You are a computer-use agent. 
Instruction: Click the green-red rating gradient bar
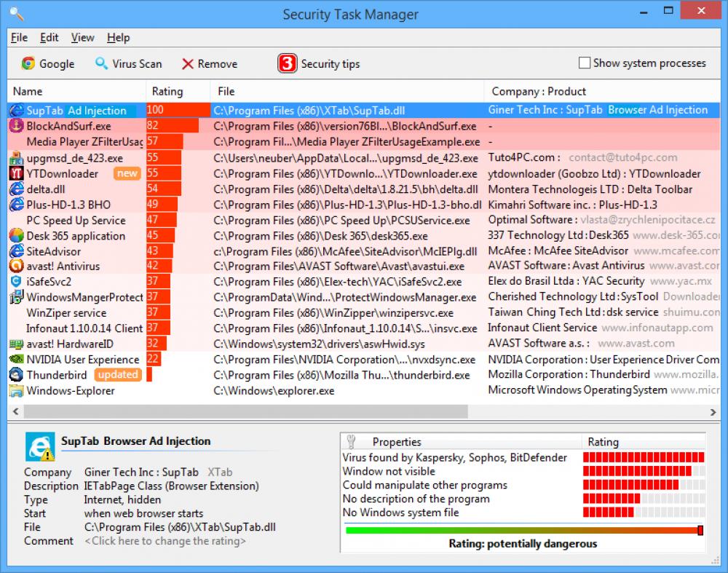pos(523,529)
